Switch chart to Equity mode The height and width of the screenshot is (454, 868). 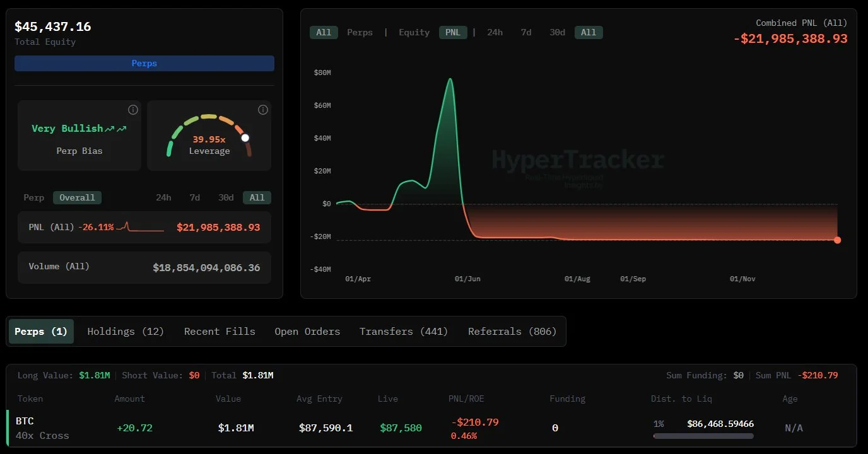[414, 32]
